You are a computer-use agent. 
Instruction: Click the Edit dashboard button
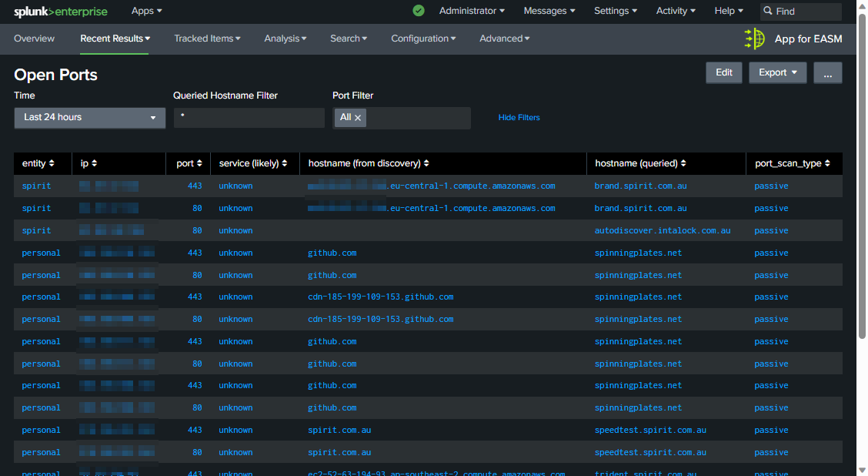pyautogui.click(x=724, y=72)
